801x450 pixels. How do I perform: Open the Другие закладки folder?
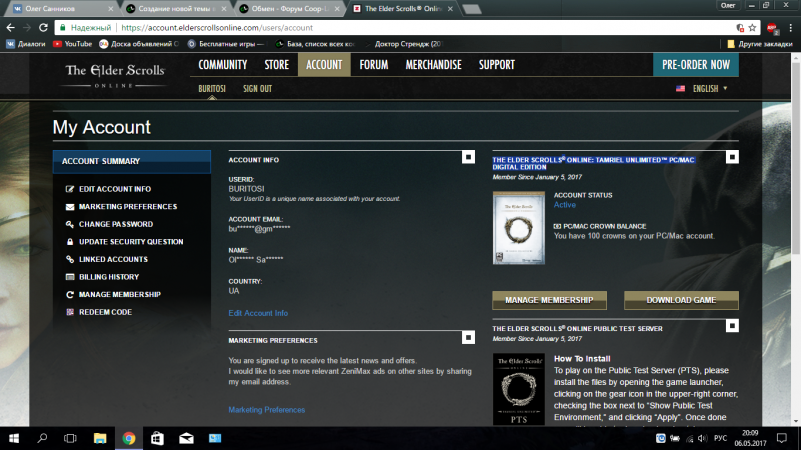pyautogui.click(x=760, y=44)
